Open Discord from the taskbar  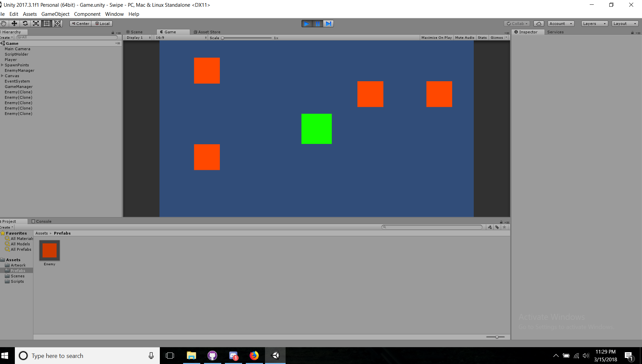233,356
